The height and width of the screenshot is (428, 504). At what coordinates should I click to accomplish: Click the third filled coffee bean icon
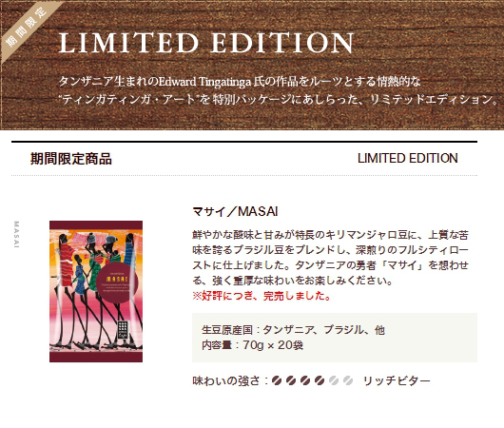tap(305, 380)
